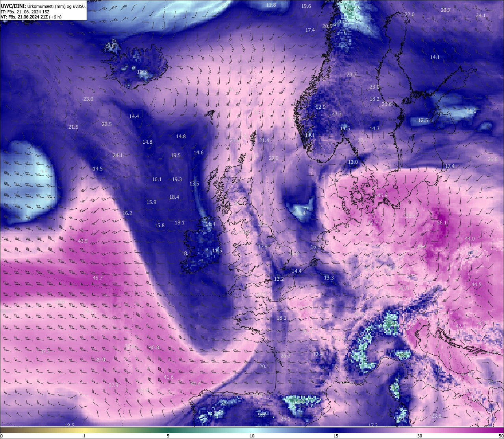Click the 44.5 value on the map
504x439 pixels.
(x=476, y=285)
